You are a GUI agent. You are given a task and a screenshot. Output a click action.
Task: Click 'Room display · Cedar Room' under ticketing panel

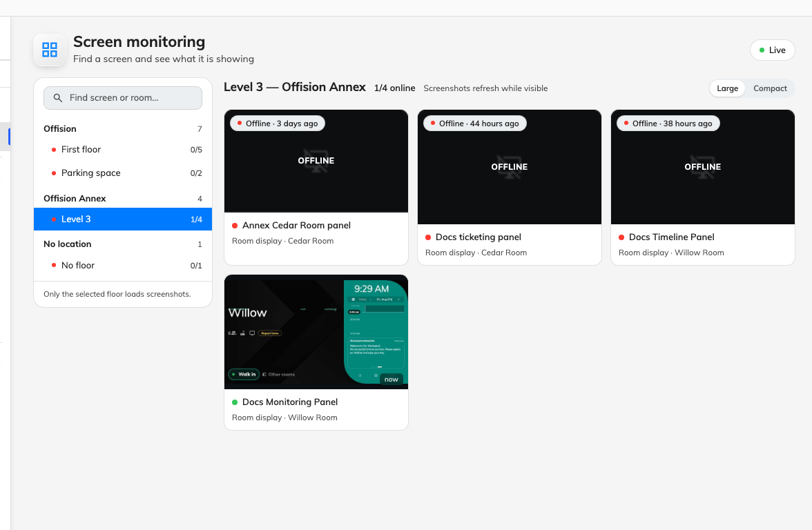pyautogui.click(x=476, y=253)
